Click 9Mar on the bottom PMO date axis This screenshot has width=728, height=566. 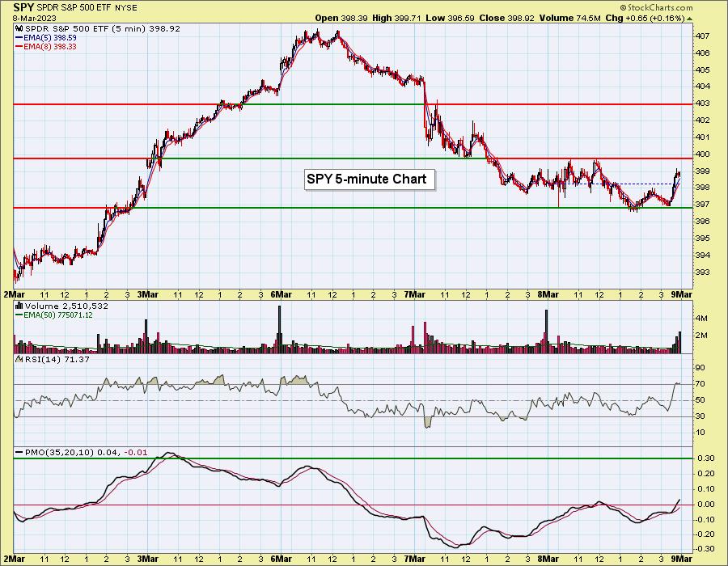point(682,558)
